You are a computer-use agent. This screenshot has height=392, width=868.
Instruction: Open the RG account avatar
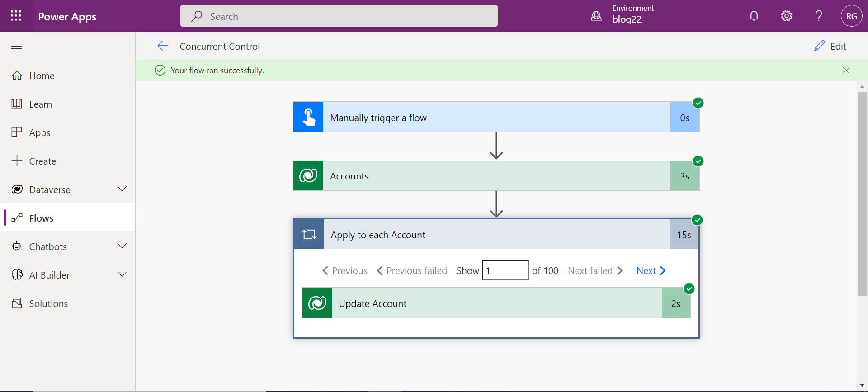[852, 16]
